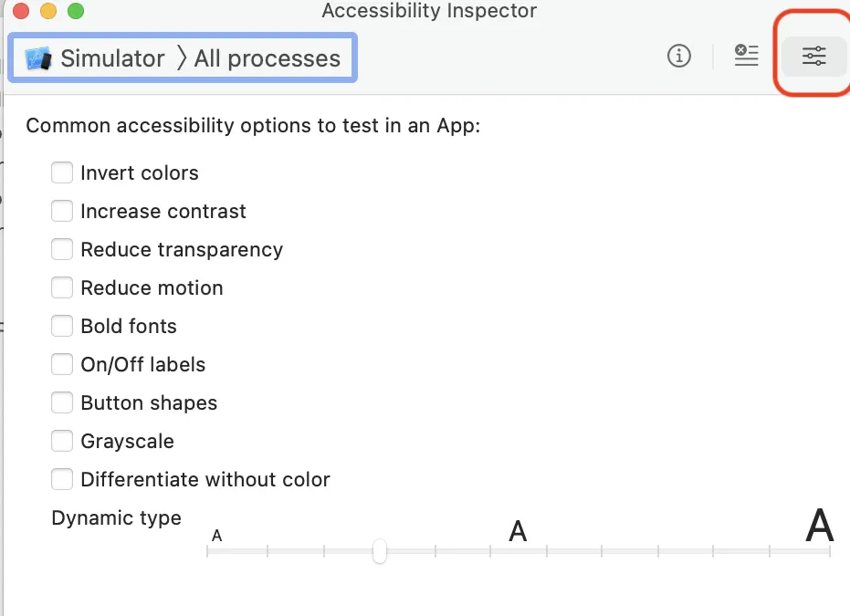The width and height of the screenshot is (850, 616).
Task: Open the Inspection info tab icon
Action: [678, 57]
